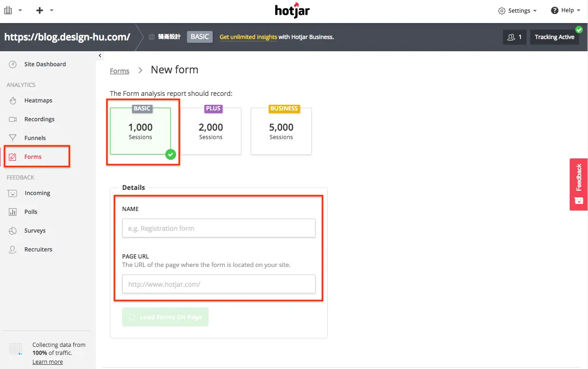The image size is (588, 369).
Task: Click the Site Dashboard gauge icon
Action: [13, 64]
